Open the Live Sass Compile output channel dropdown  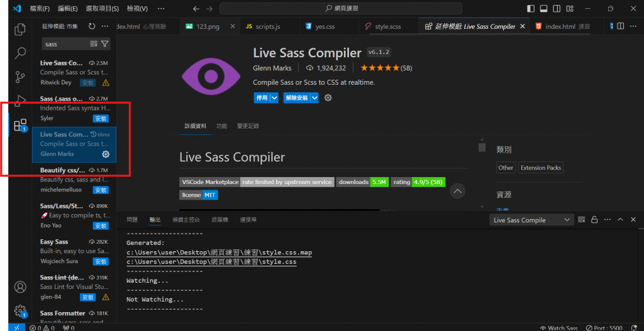531,220
